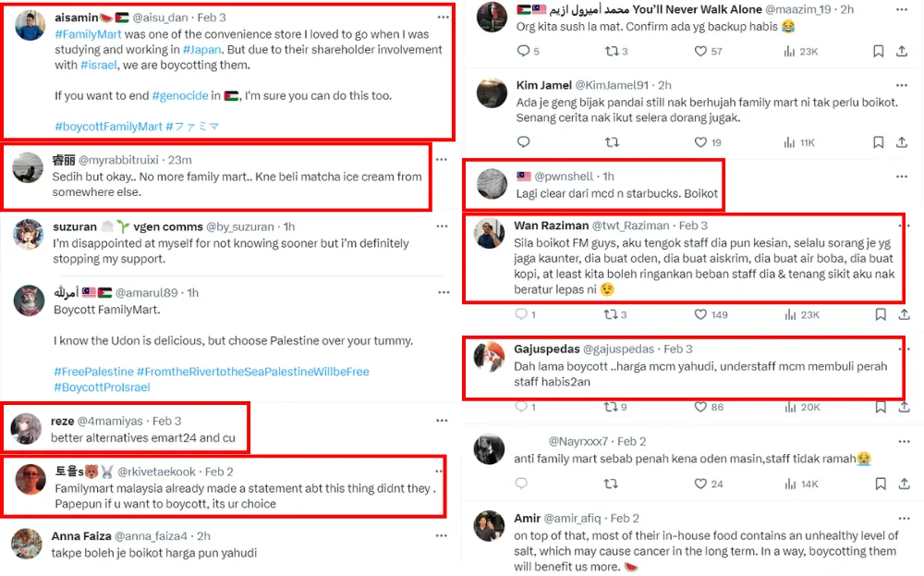This screenshot has height=576, width=924.
Task: Open more options on suzuran's tweet
Action: click(x=443, y=227)
